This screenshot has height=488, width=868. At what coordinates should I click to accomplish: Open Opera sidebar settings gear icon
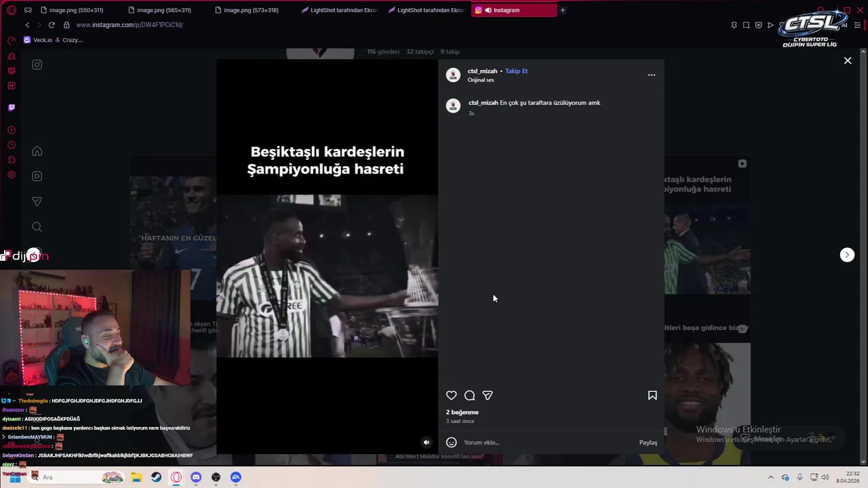[12, 176]
